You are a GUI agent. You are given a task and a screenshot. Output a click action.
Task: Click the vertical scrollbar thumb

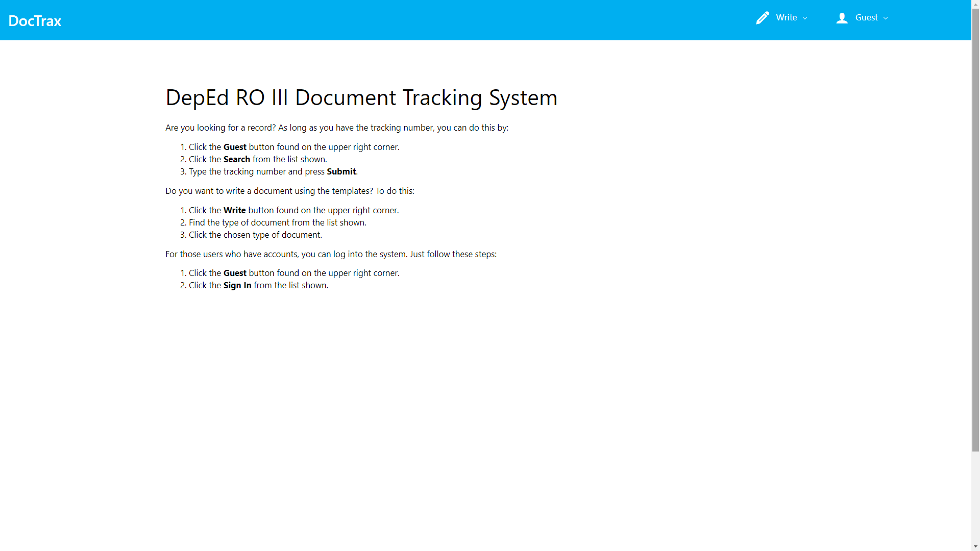(975, 230)
